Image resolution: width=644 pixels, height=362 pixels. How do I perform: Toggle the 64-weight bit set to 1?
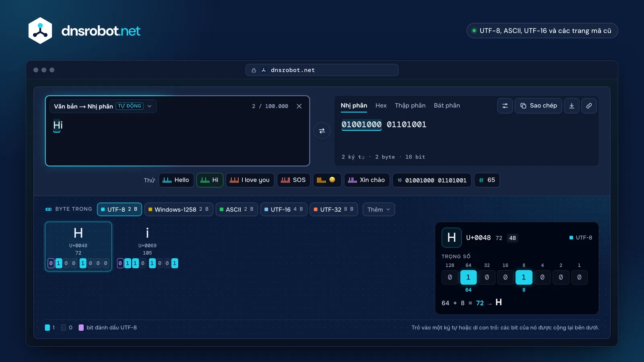469,277
